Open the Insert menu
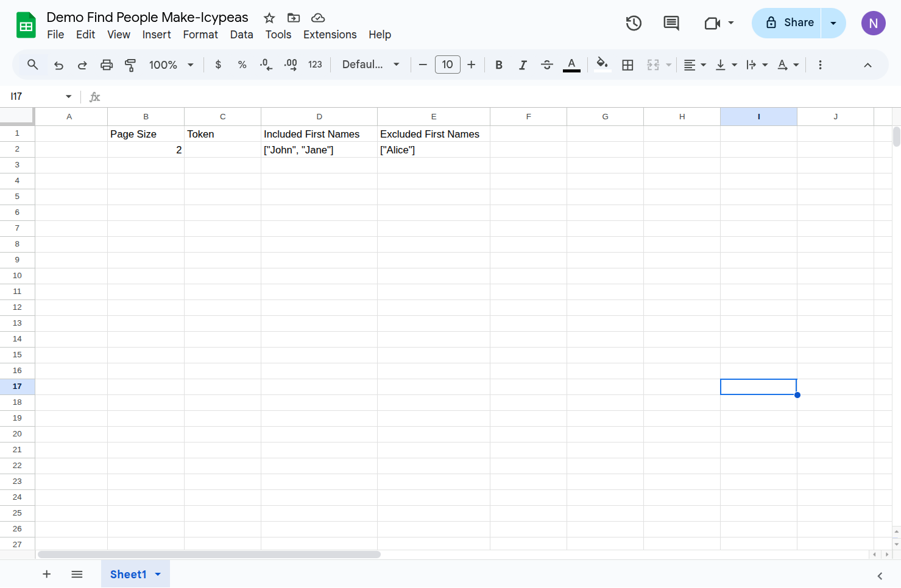 tap(157, 35)
